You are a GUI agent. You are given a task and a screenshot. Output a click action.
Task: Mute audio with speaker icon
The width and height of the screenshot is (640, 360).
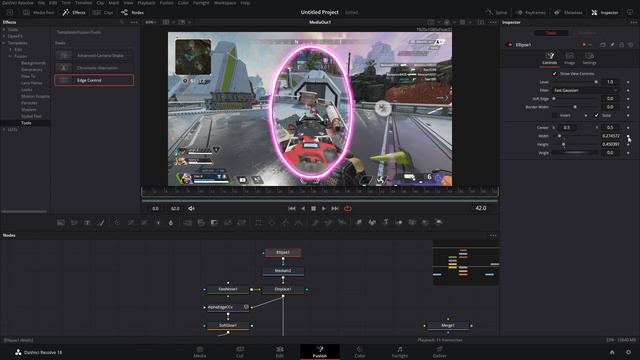click(191, 209)
